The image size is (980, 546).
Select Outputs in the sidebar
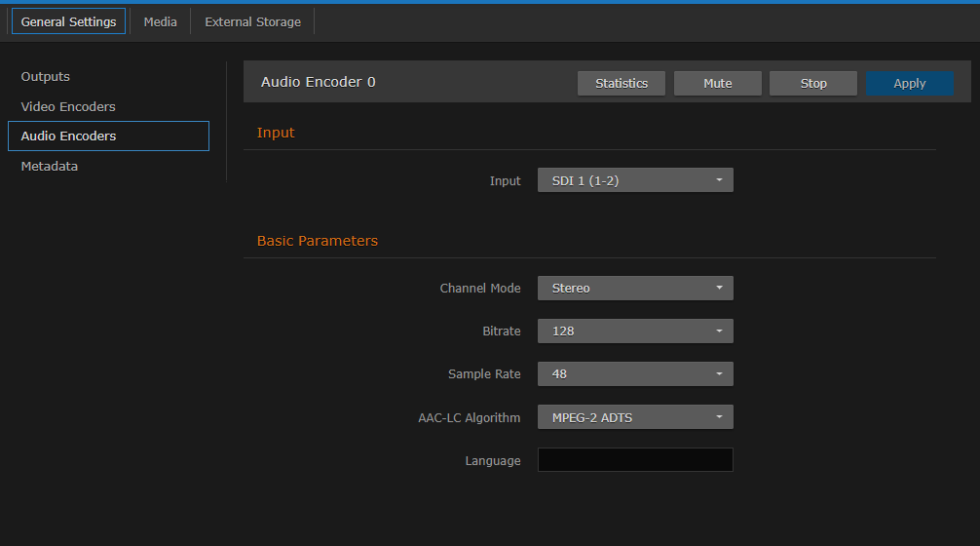click(x=46, y=77)
